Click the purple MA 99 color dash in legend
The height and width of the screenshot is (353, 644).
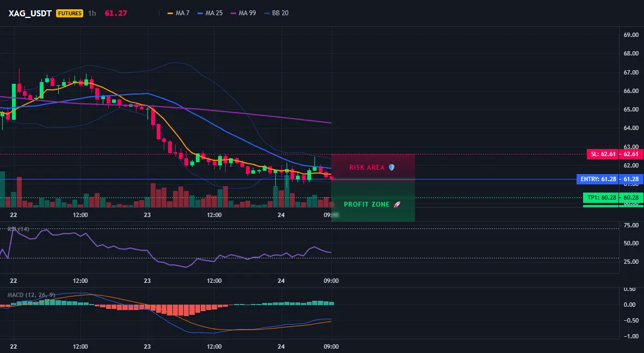coord(233,13)
